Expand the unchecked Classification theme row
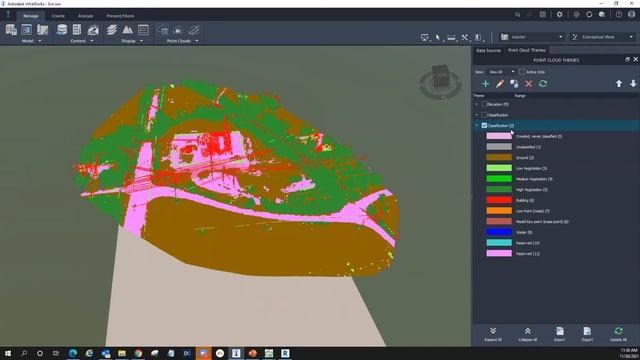 click(x=476, y=115)
